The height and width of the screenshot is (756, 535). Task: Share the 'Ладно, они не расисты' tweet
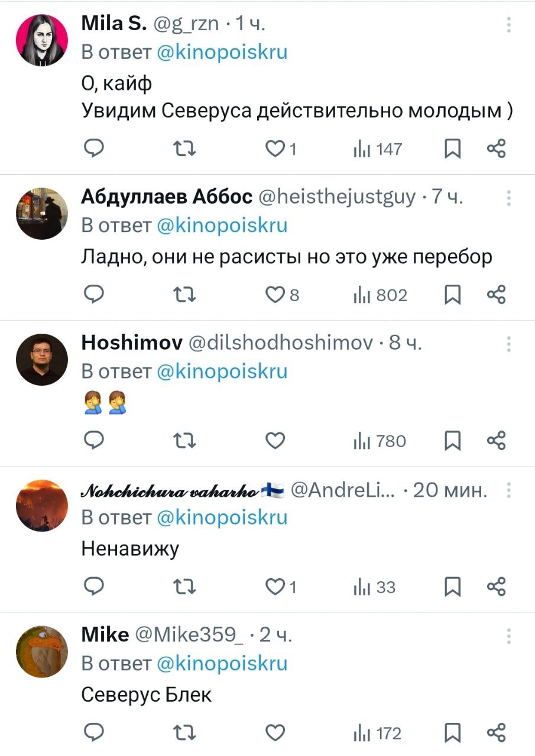tap(497, 295)
